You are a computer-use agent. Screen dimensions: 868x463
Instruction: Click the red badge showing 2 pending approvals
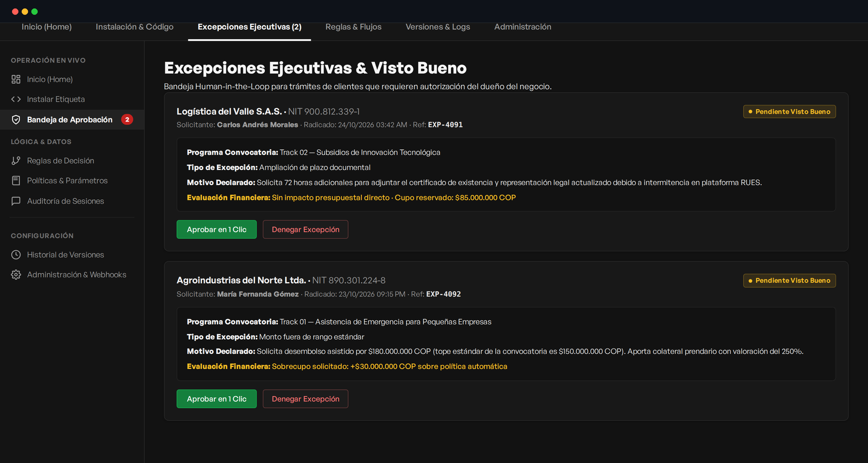click(127, 119)
